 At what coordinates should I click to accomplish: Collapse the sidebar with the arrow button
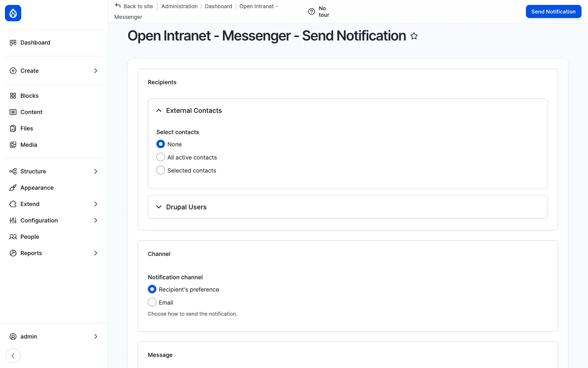coord(13,356)
